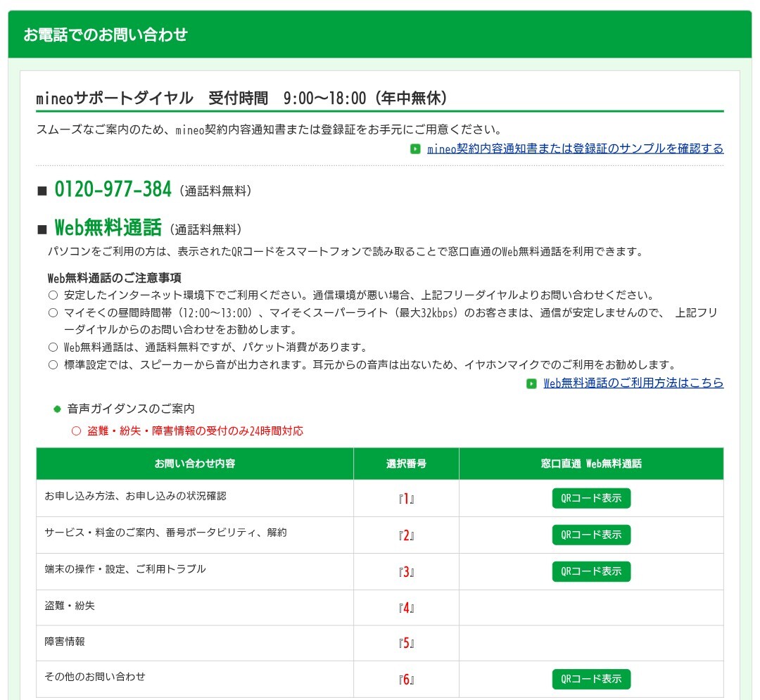
Task: Click selection number 『5』
Action: pyautogui.click(x=406, y=643)
